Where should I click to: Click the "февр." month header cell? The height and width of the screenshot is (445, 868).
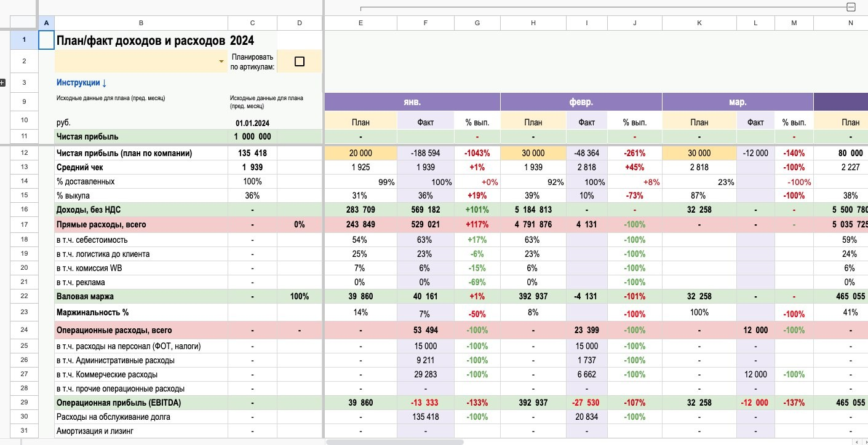581,102
